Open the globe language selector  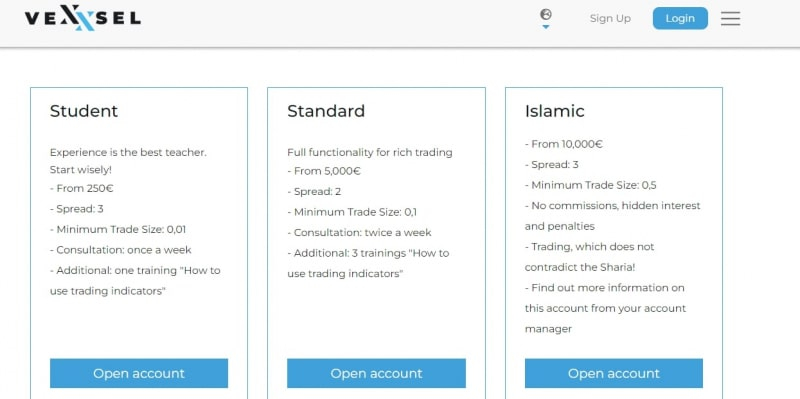point(545,14)
